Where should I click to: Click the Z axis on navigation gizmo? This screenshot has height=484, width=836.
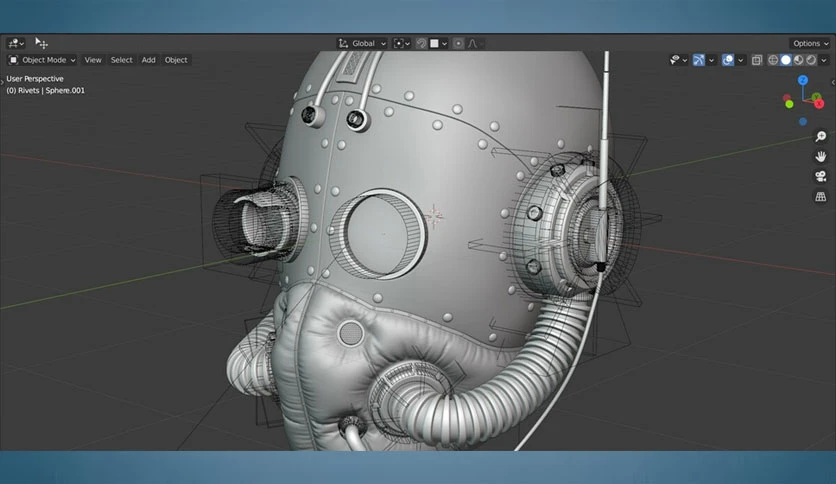(x=803, y=80)
